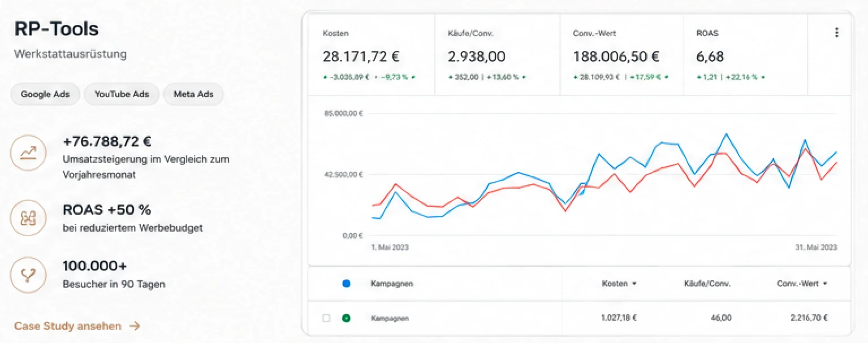Click the ROAS +50 % text
The image size is (868, 343).
[x=107, y=210]
